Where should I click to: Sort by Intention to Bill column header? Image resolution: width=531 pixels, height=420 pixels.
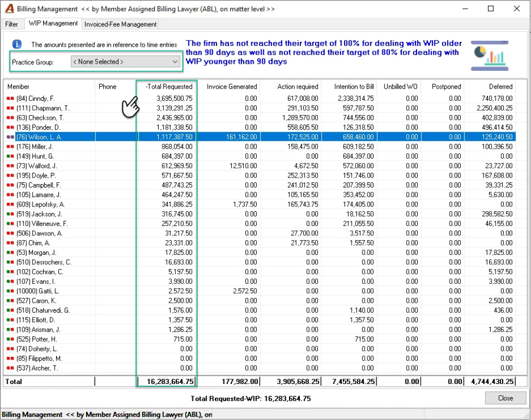tap(349, 87)
